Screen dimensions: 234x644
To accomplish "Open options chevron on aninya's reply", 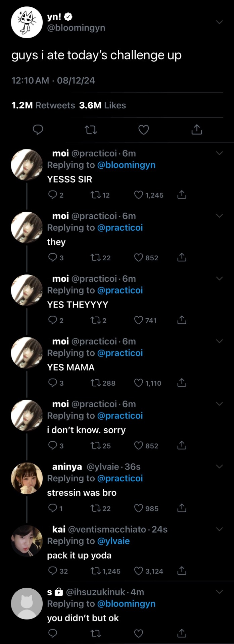I will tap(220, 467).
